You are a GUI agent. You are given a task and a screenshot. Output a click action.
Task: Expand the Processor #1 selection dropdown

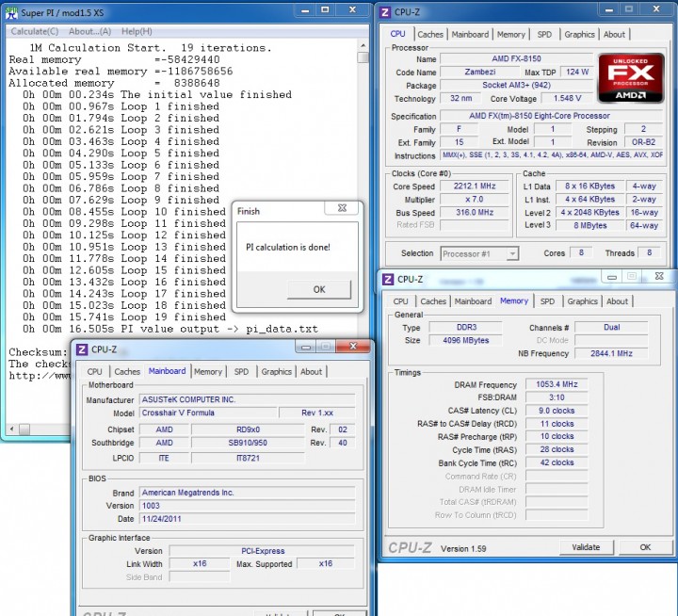(512, 253)
